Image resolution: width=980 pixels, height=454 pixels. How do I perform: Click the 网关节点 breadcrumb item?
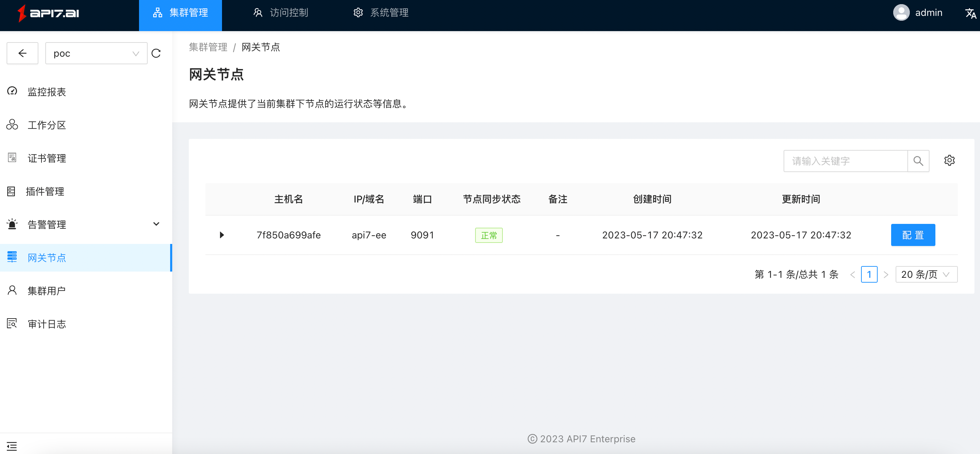(x=261, y=47)
